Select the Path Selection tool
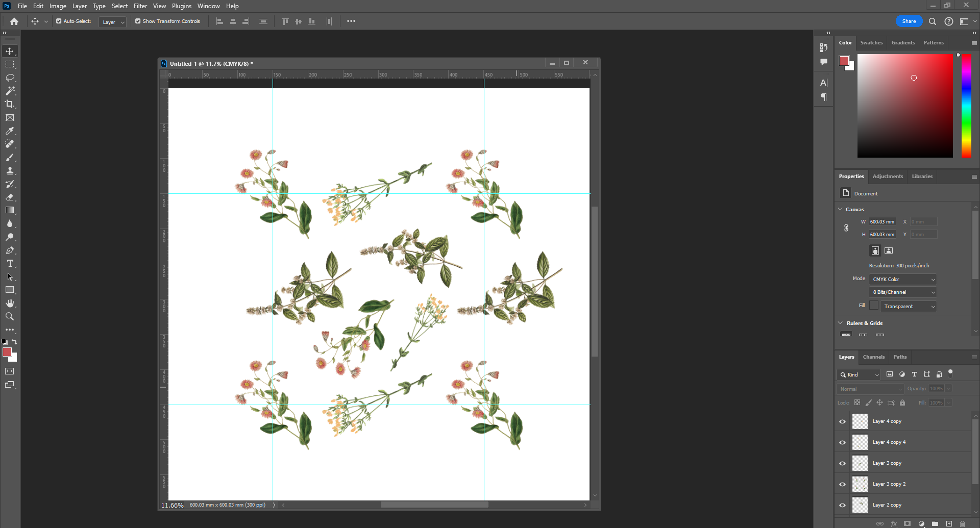 10,276
